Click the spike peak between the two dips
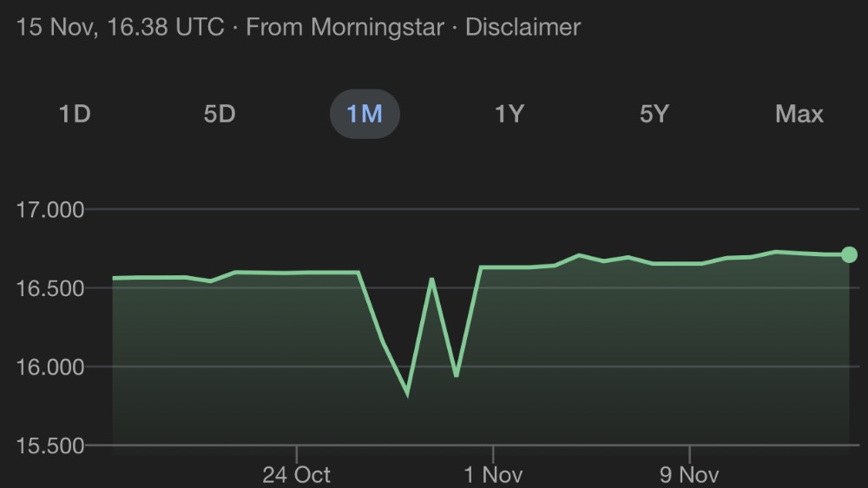868x488 pixels. click(x=431, y=279)
